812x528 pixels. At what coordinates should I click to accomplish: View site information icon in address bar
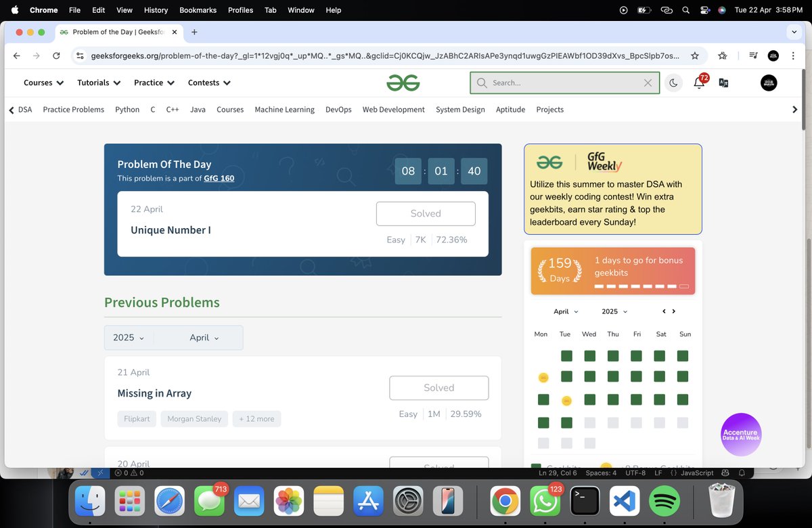80,56
